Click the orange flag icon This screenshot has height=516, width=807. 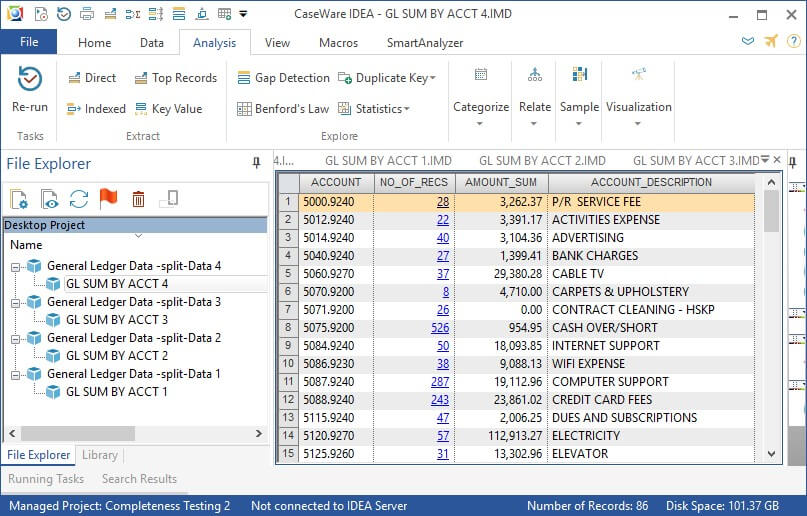108,198
